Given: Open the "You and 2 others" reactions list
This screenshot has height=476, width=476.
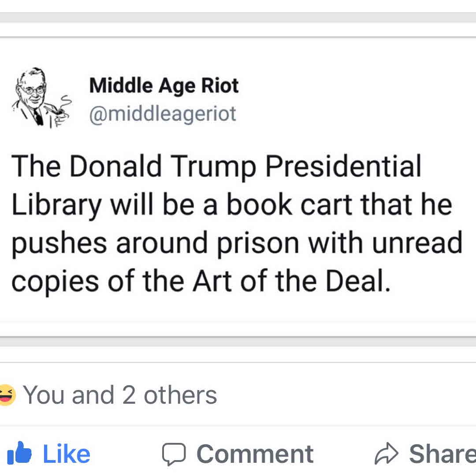Looking at the screenshot, I should pos(120,394).
